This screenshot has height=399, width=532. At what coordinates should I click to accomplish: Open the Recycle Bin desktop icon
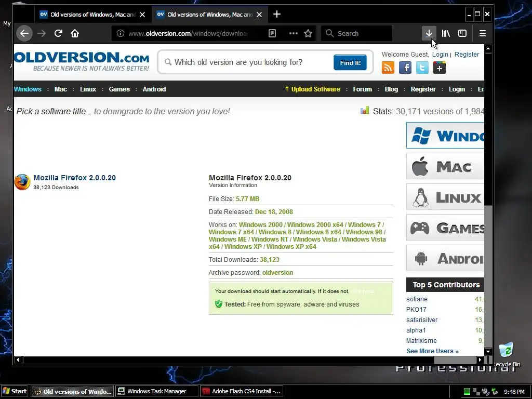tap(506, 354)
